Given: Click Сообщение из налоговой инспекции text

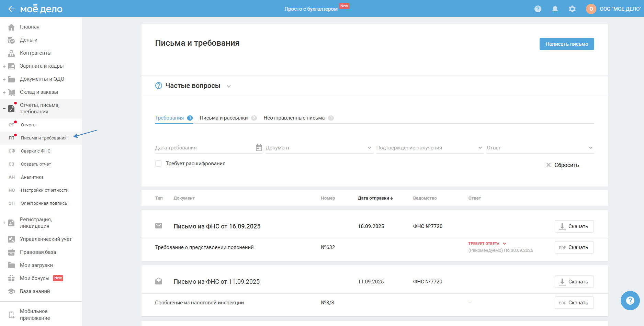Looking at the screenshot, I should [x=200, y=303].
